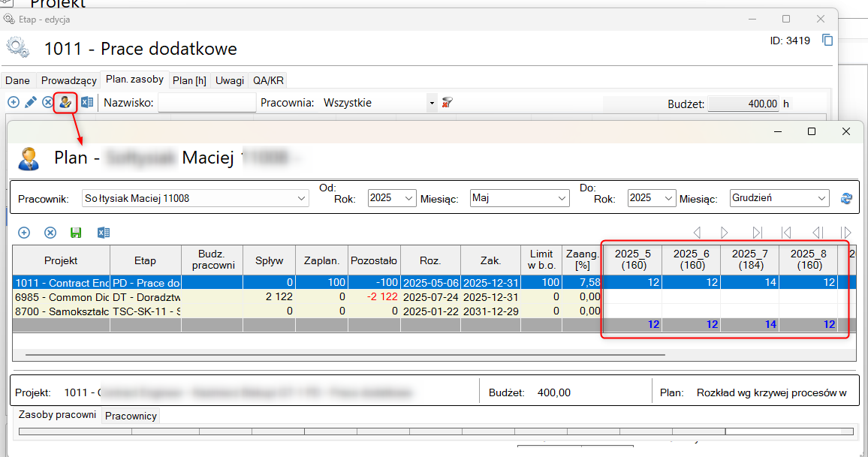The width and height of the screenshot is (868, 457).
Task: Sort by Spływ column header
Action: (x=269, y=260)
